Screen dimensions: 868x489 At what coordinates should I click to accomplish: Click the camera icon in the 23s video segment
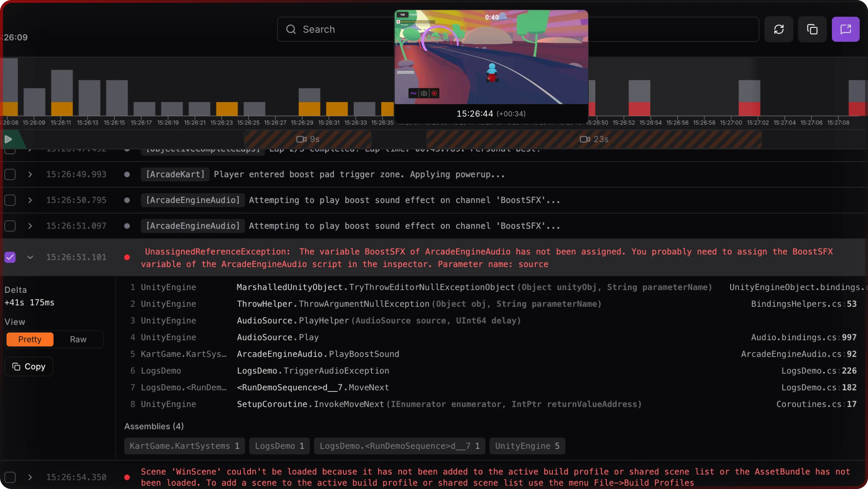(x=585, y=139)
